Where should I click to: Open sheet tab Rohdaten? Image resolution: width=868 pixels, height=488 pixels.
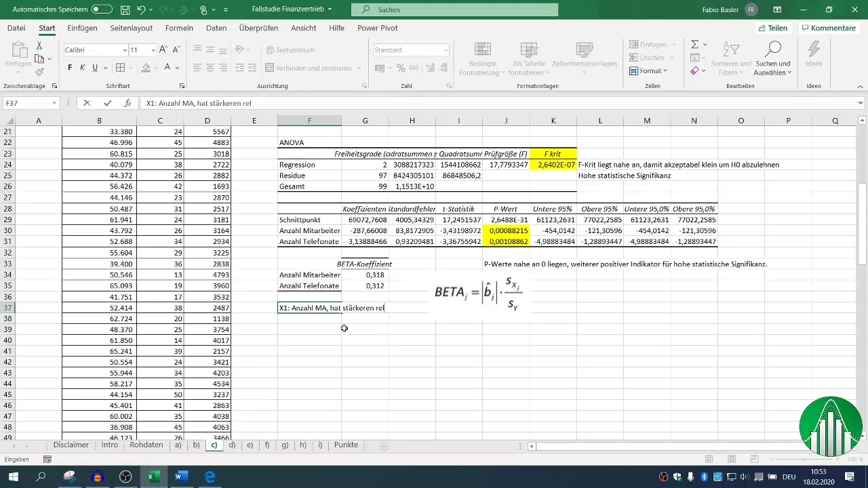[x=146, y=445]
